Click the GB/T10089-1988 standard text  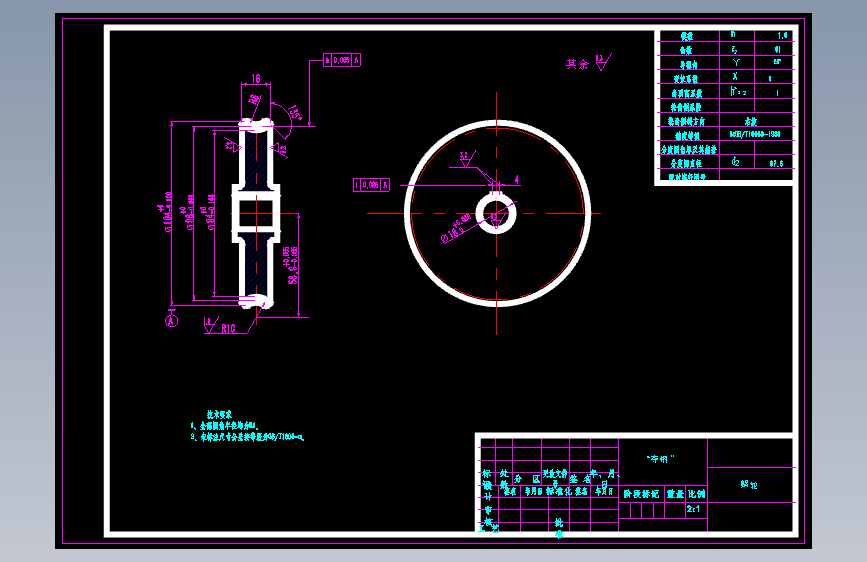coord(755,134)
